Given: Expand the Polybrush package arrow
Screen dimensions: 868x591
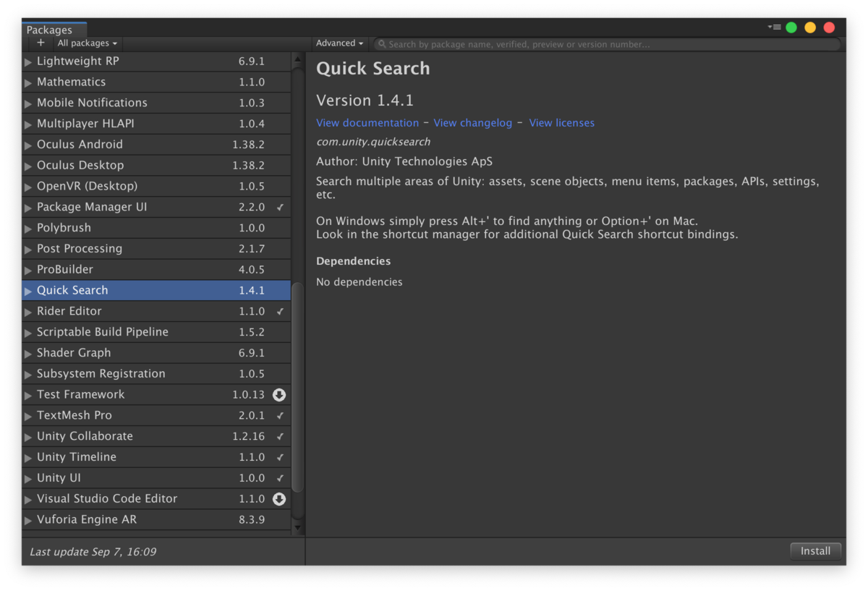Looking at the screenshot, I should coord(28,229).
